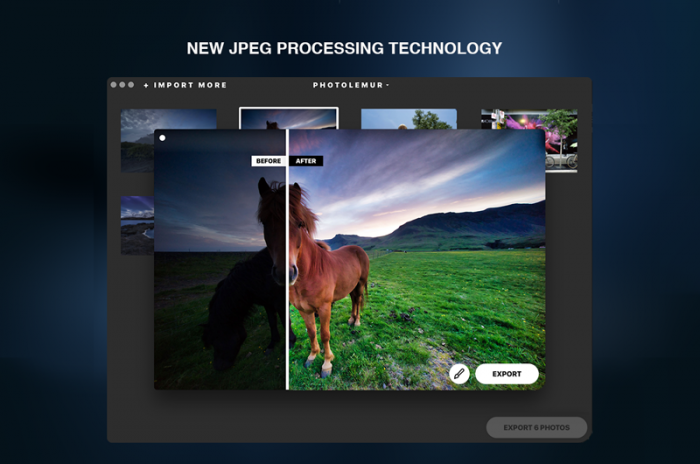
Task: Open the purple flower street thumbnail
Action: click(561, 141)
